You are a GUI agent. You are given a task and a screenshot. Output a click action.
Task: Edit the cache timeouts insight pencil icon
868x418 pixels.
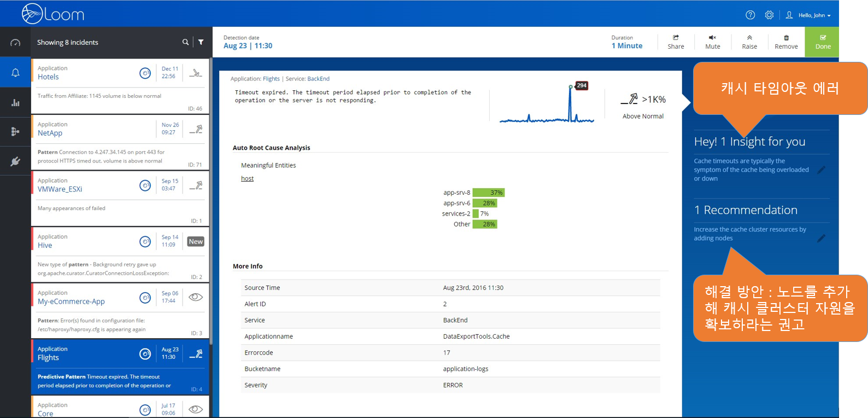(x=821, y=170)
